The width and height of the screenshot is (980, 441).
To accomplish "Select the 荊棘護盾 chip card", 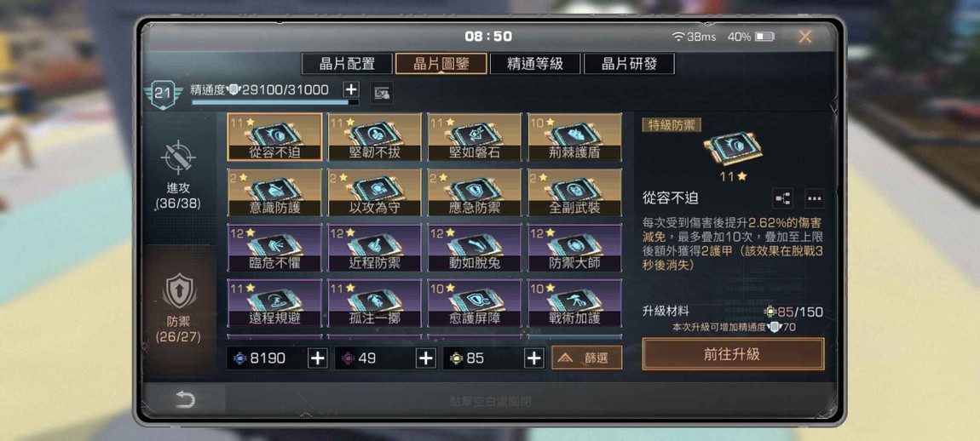I will [574, 137].
